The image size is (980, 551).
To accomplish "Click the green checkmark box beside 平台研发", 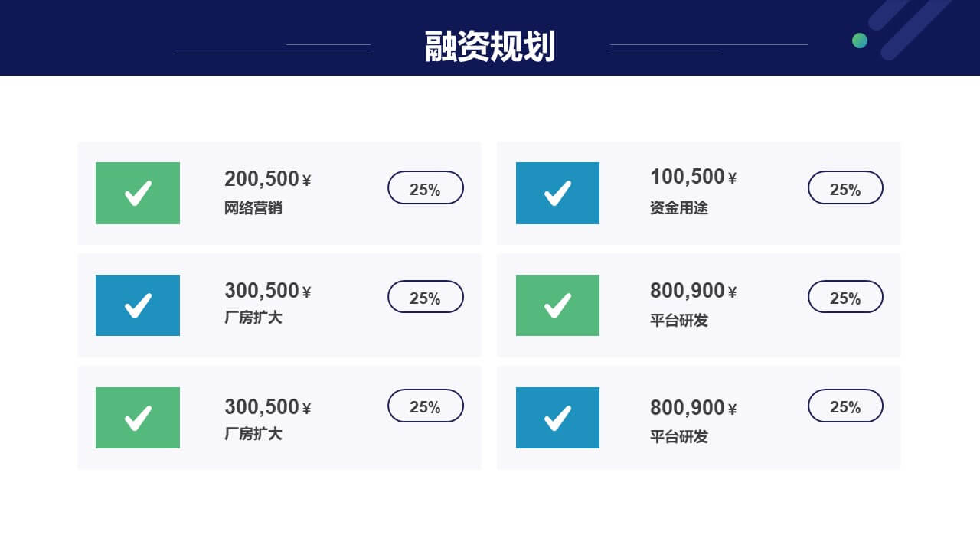I will coord(557,305).
